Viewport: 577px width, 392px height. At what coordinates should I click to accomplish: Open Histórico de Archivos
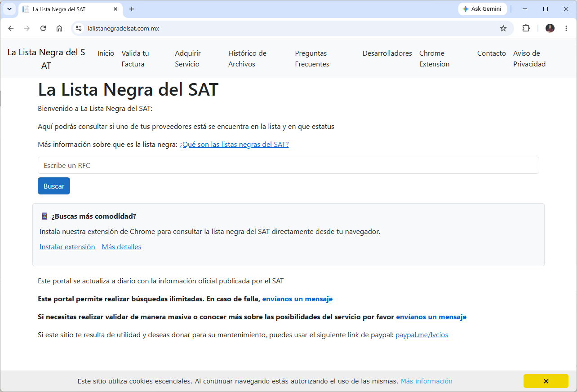pos(247,58)
